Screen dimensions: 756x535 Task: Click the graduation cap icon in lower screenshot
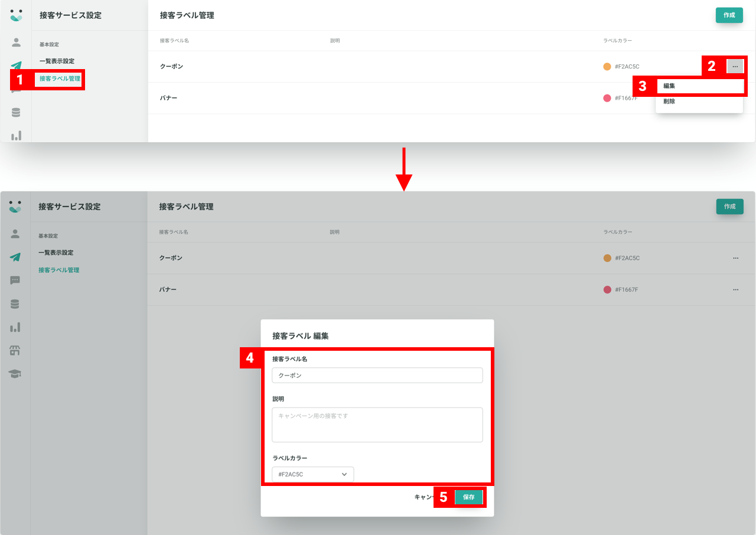(15, 374)
